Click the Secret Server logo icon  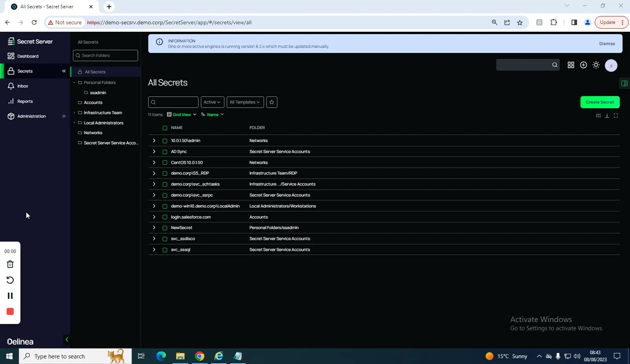tap(11, 41)
